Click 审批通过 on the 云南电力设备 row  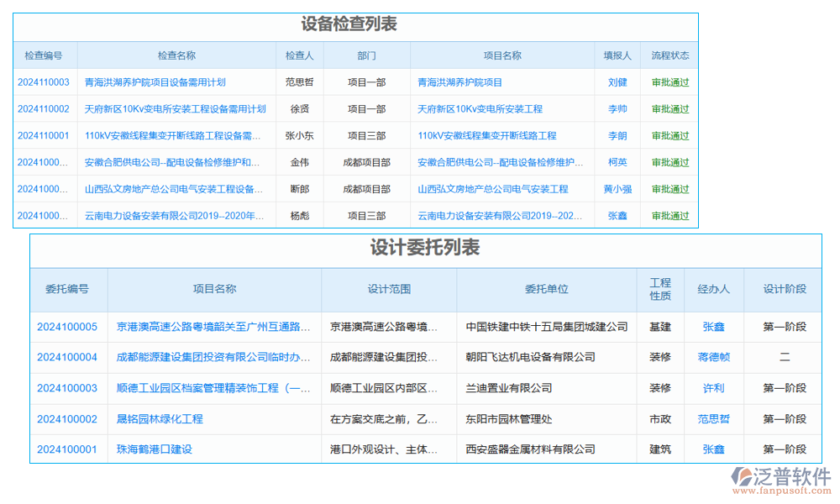click(x=670, y=216)
